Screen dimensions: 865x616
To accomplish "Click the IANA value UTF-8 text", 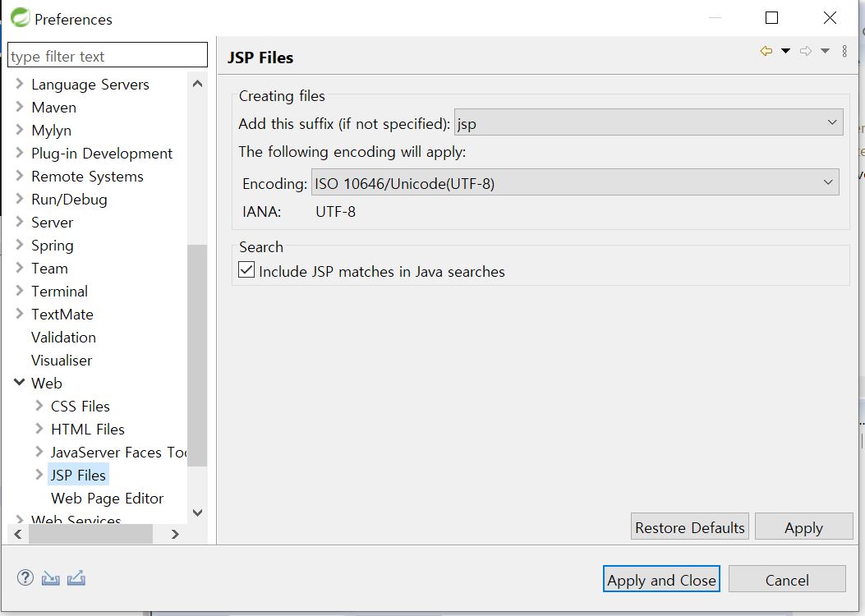I will pyautogui.click(x=335, y=212).
